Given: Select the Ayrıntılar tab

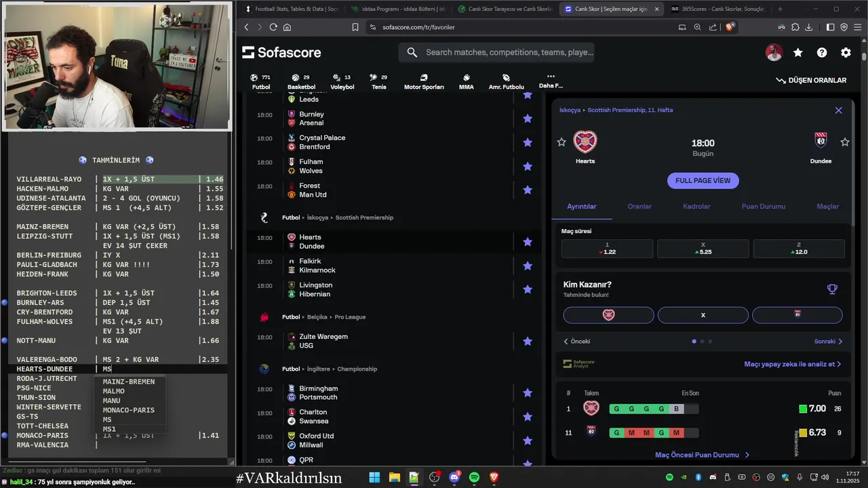Looking at the screenshot, I should pyautogui.click(x=582, y=206).
